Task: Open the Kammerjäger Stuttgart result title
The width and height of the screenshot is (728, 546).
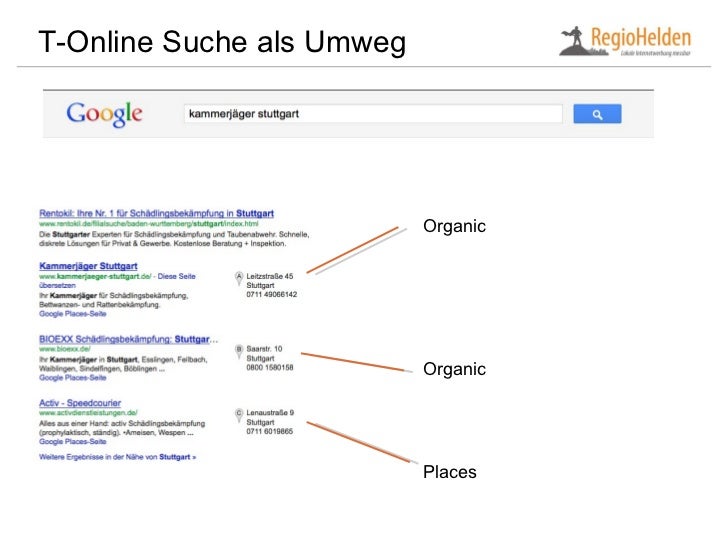Action: [88, 266]
